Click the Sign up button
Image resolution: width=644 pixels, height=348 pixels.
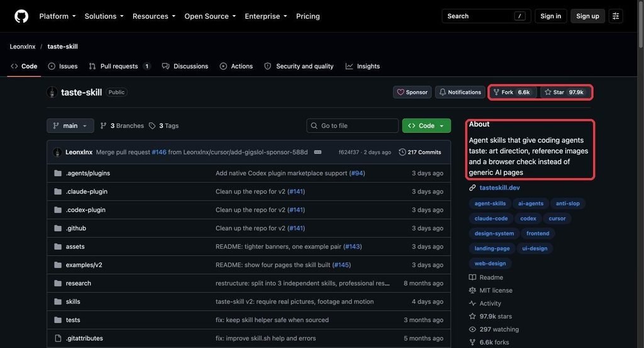point(587,16)
